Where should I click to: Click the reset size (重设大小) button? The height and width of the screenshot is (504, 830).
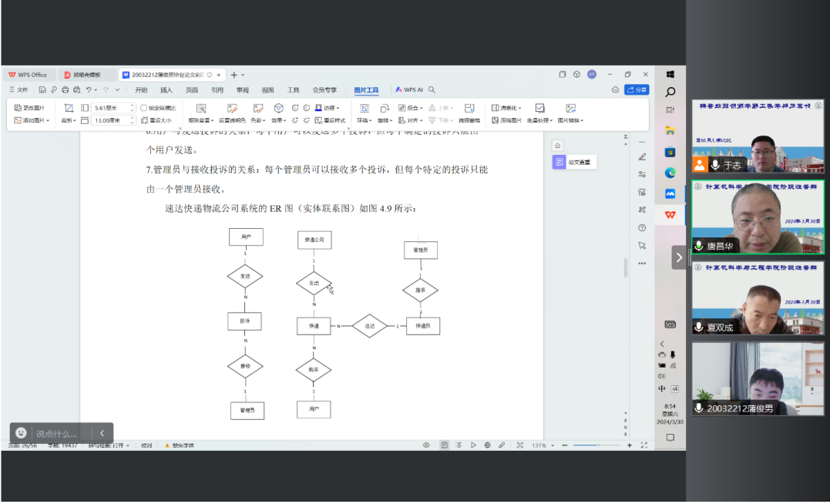pyautogui.click(x=156, y=121)
